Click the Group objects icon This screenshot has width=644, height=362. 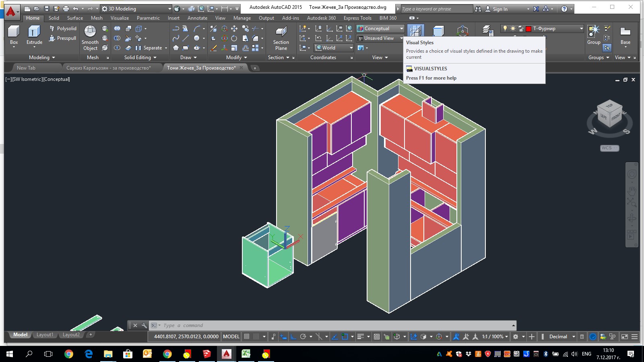[594, 31]
